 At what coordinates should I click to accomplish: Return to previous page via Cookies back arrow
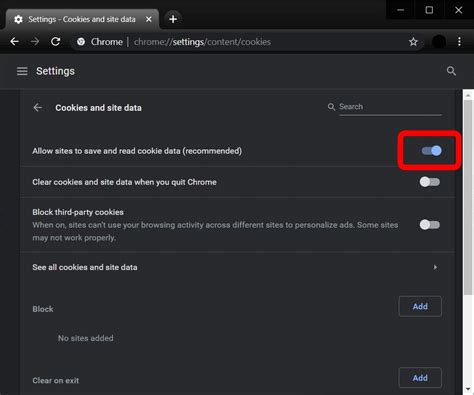point(38,108)
